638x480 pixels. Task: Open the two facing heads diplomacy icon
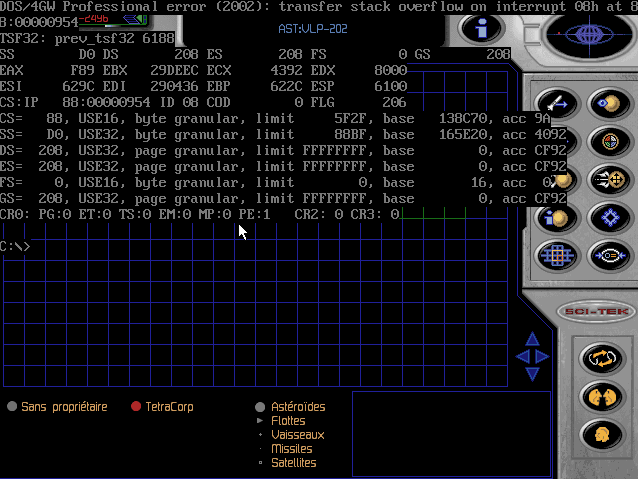click(602, 397)
